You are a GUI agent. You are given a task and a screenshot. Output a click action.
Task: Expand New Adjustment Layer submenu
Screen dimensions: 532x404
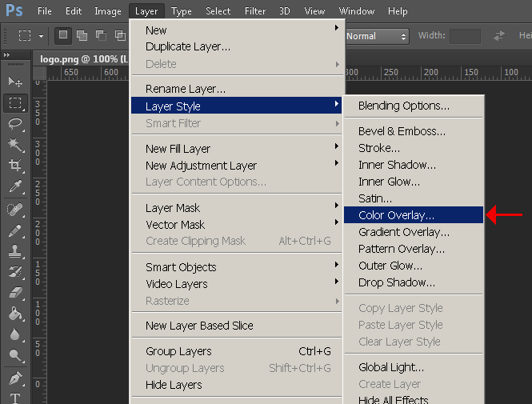tap(237, 165)
